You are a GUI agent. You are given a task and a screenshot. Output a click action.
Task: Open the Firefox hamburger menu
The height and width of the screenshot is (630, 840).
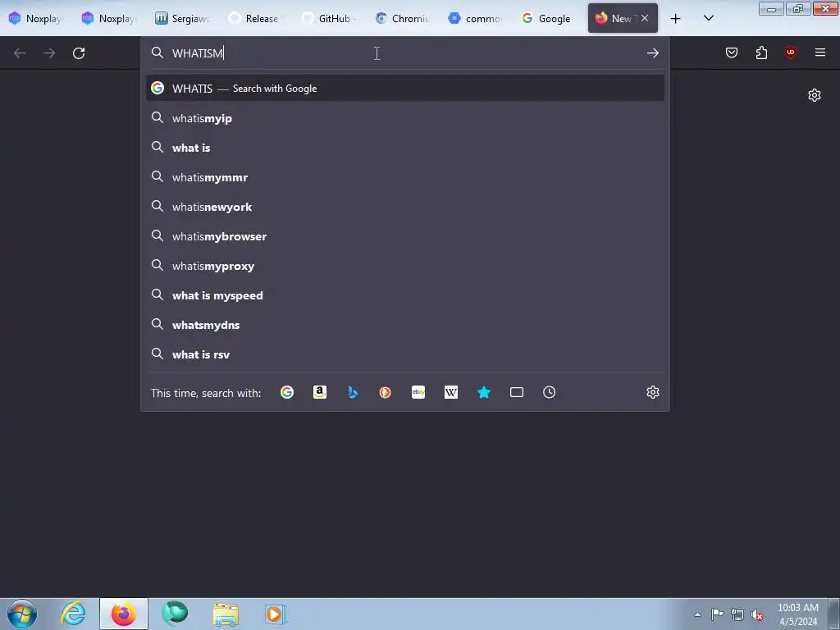point(820,52)
